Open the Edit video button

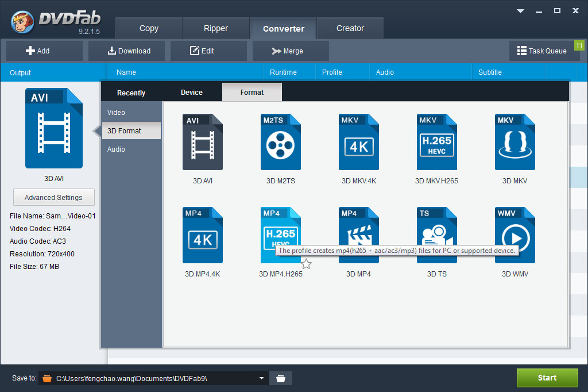[208, 51]
